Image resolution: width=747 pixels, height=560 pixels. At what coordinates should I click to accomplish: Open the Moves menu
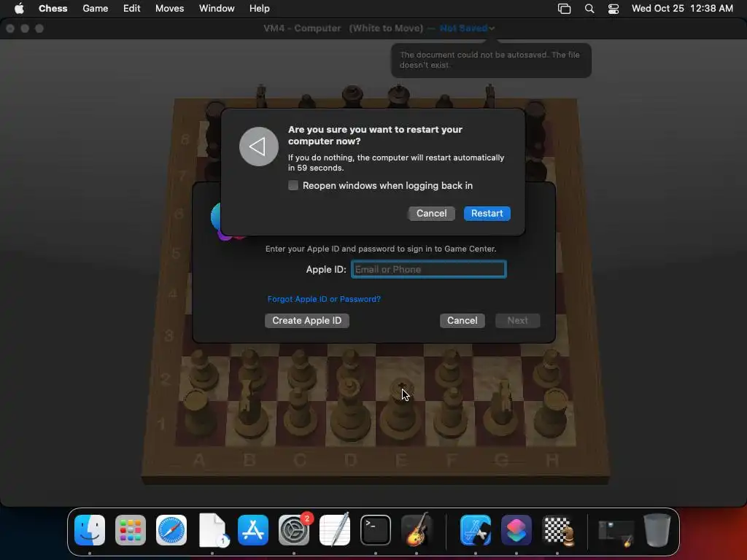169,9
